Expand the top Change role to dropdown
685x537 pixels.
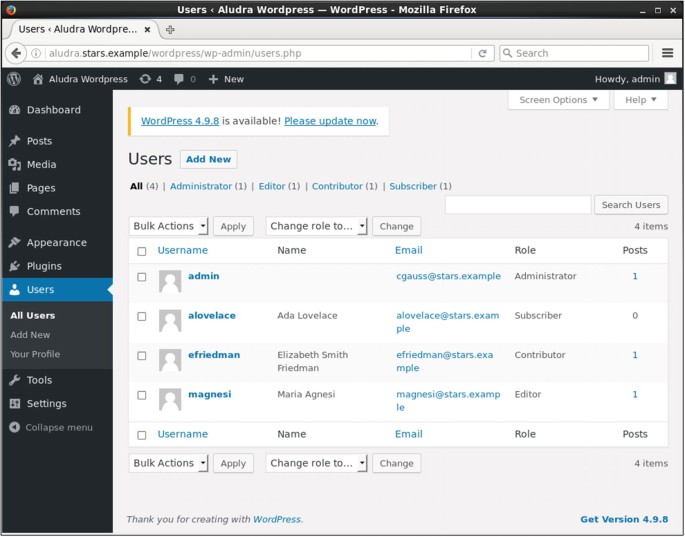coord(317,226)
